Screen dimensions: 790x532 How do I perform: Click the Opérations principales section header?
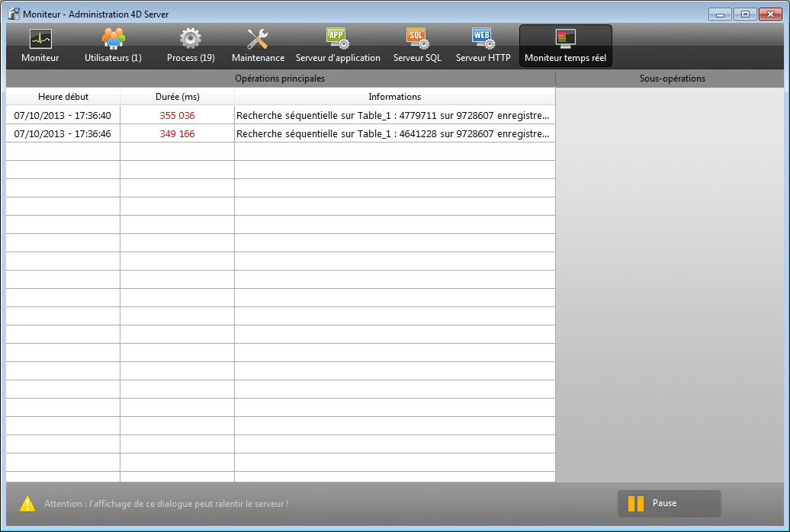coord(280,79)
